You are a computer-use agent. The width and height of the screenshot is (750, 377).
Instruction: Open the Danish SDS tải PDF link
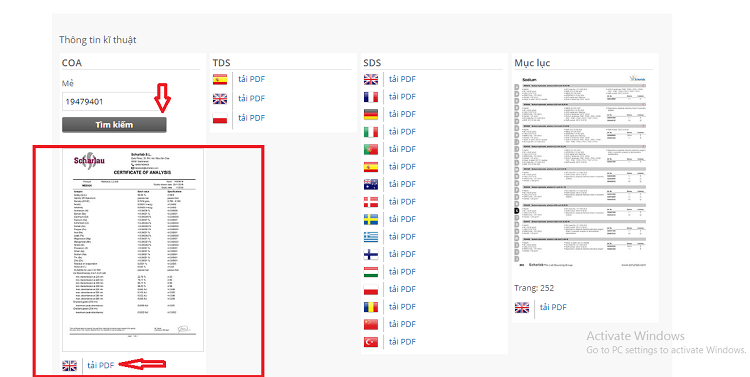(402, 202)
